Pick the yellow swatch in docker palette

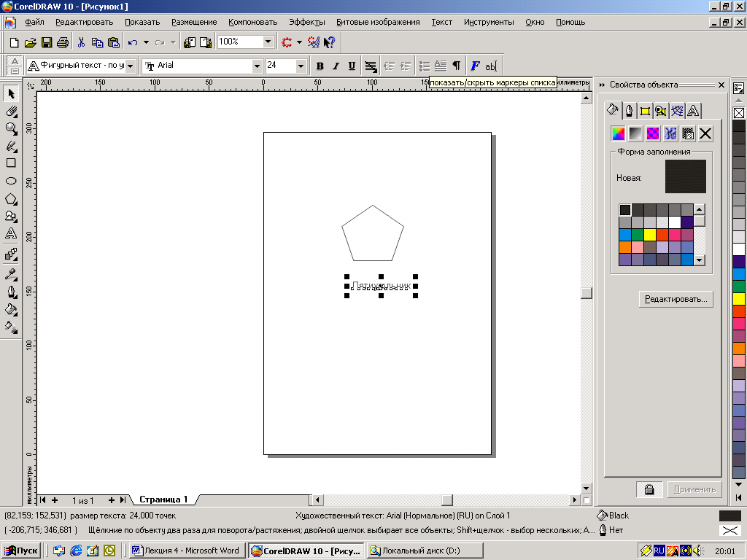point(650,234)
